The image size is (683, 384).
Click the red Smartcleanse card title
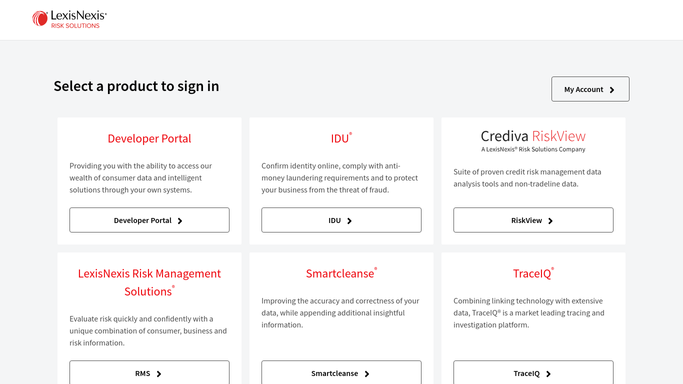click(342, 273)
